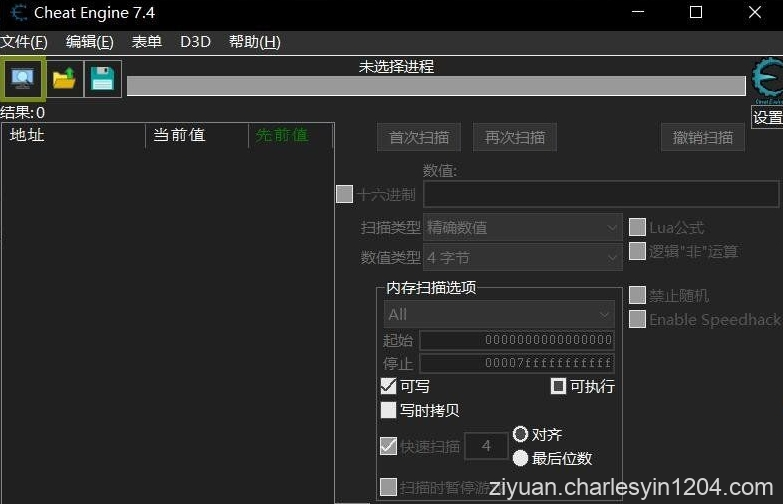783x504 pixels.
Task: Open the process list via monitor icon
Action: click(22, 78)
